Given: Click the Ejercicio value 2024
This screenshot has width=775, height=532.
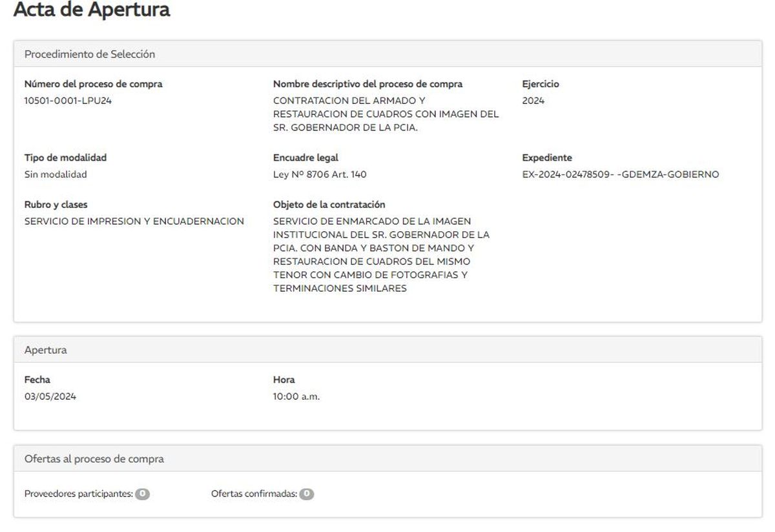Looking at the screenshot, I should point(533,101).
